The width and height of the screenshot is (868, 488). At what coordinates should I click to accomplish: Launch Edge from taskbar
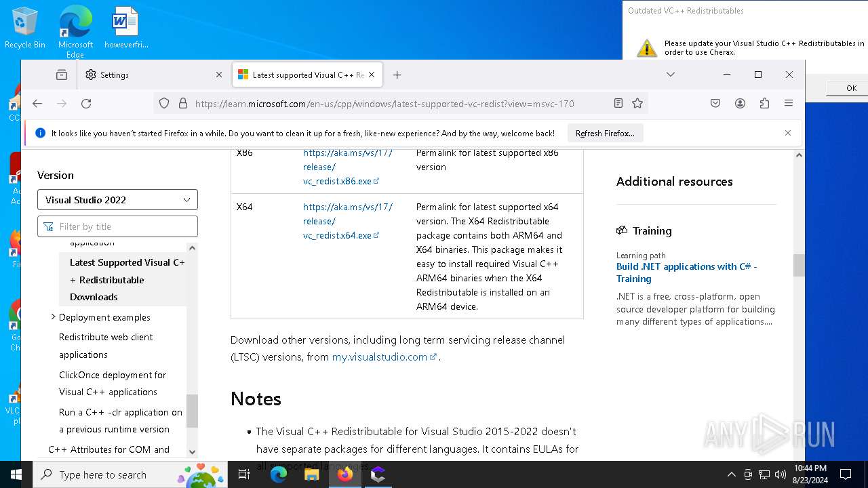(279, 474)
